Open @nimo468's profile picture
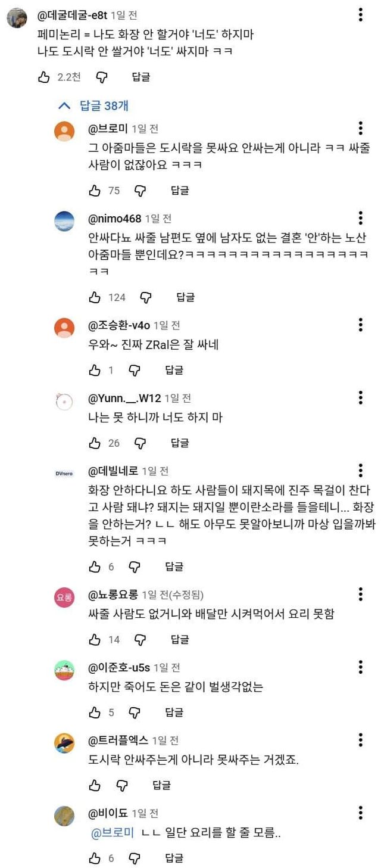Screen dimensions: 381x868 pyautogui.click(x=64, y=221)
